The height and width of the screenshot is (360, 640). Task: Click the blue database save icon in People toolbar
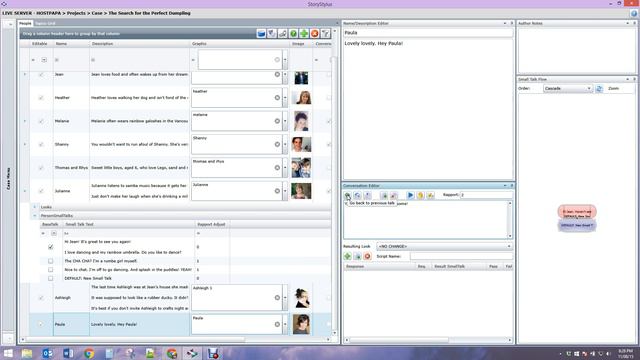[x=261, y=33]
